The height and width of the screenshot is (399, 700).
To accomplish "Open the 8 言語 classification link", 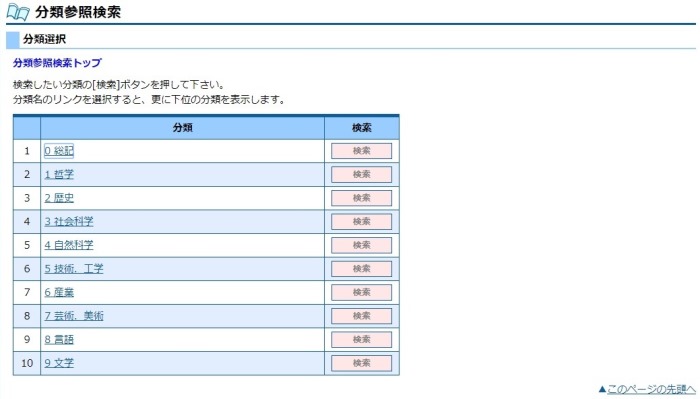I will click(59, 340).
